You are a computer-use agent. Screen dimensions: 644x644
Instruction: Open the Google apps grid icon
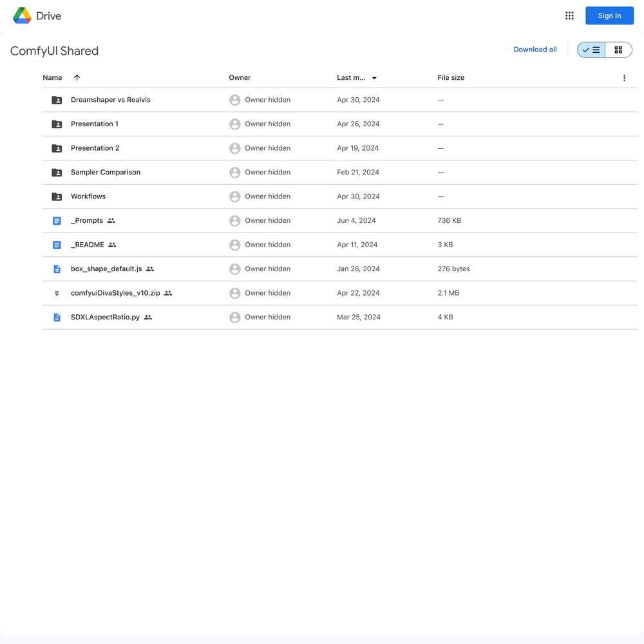click(x=569, y=15)
